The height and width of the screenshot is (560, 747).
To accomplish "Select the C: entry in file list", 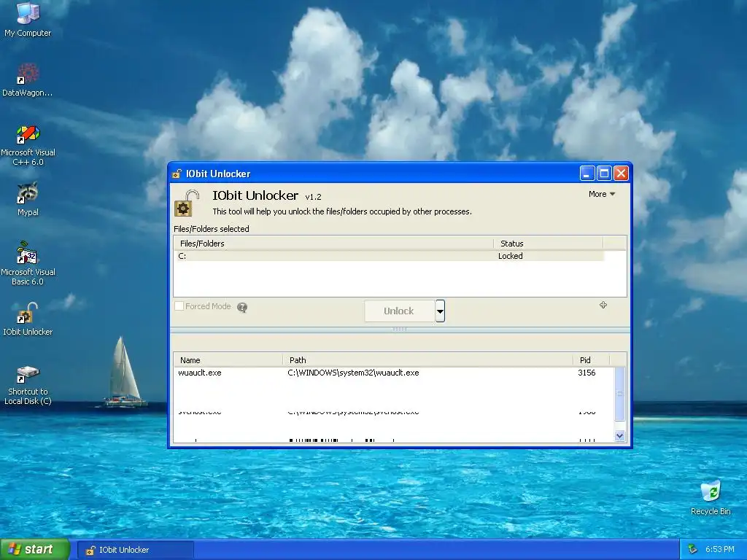I will click(x=182, y=256).
